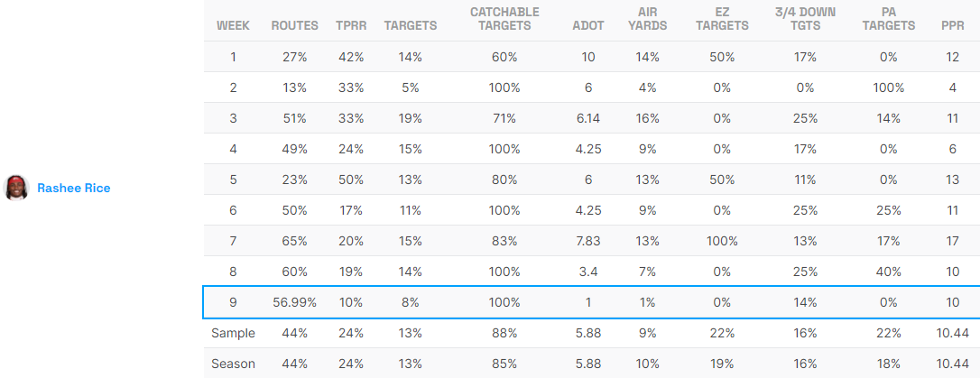
Task: Click the Sample summary row label
Action: click(x=233, y=333)
